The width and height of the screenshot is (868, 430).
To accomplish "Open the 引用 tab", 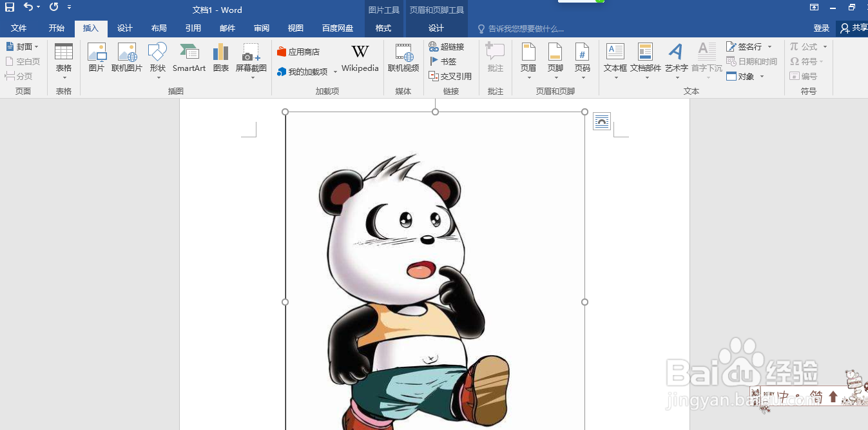I will [x=193, y=28].
